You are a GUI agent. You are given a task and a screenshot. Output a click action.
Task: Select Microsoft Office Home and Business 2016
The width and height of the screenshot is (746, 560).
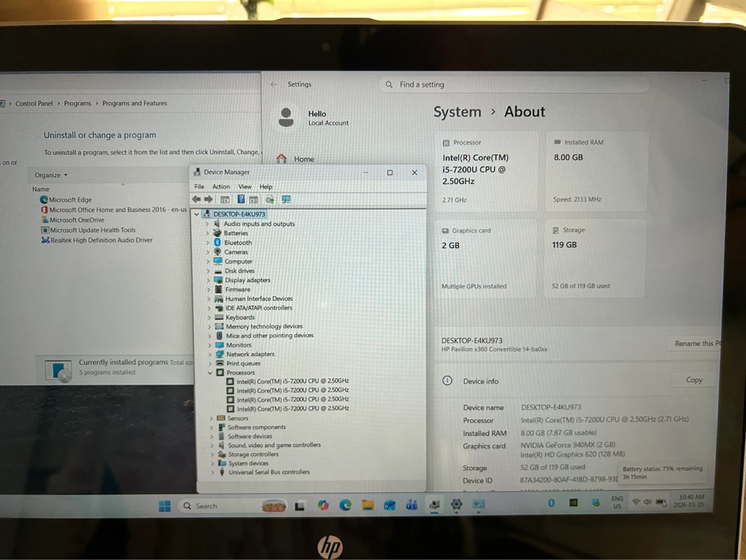pyautogui.click(x=114, y=210)
